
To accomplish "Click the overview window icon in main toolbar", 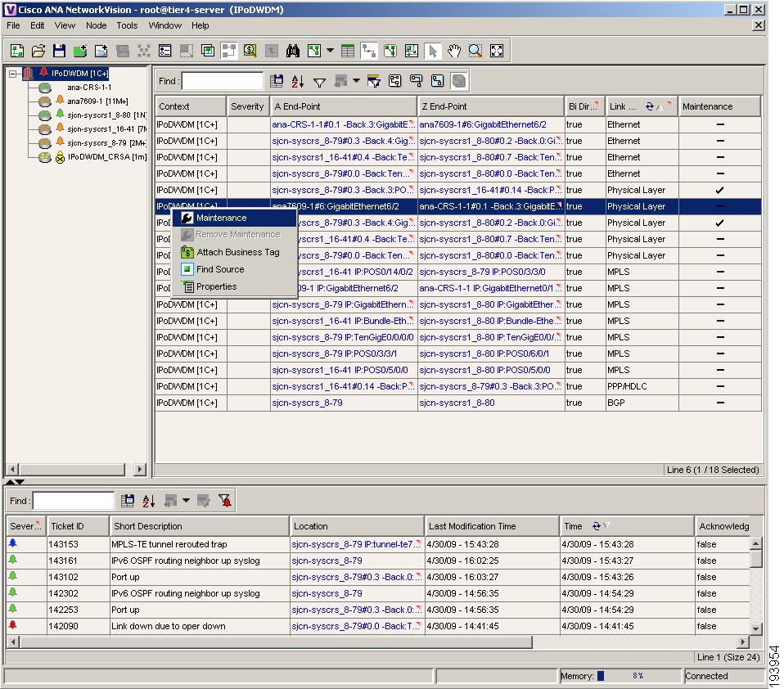I will point(208,51).
